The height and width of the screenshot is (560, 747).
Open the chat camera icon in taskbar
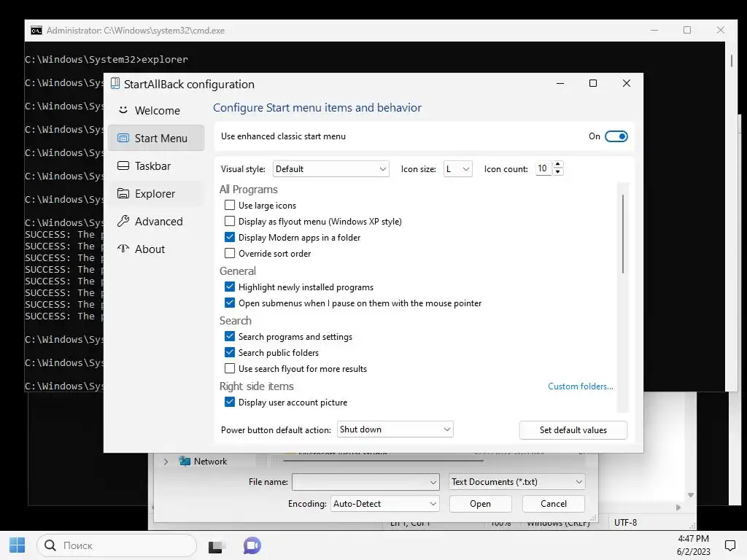point(252,545)
